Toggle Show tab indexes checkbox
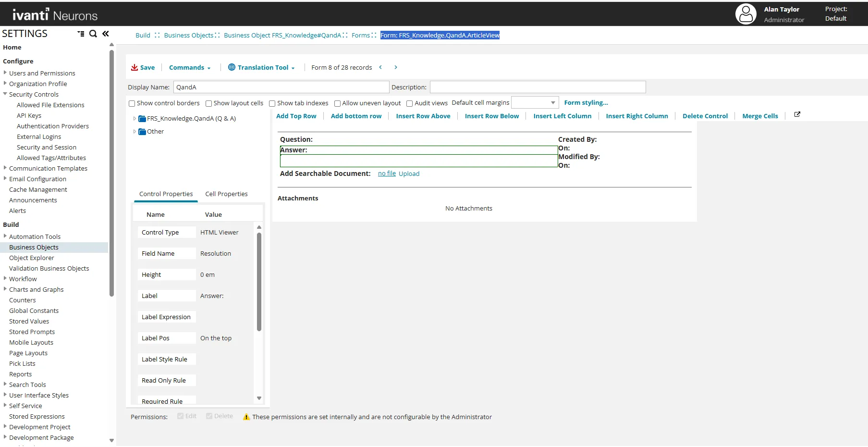The width and height of the screenshot is (868, 447). coord(272,103)
